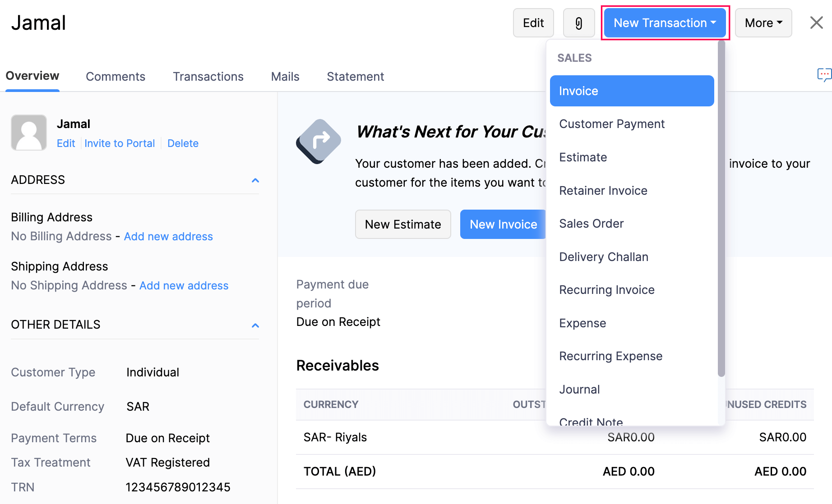Click Jamal's profile avatar placeholder
This screenshot has height=504, width=832.
point(29,133)
